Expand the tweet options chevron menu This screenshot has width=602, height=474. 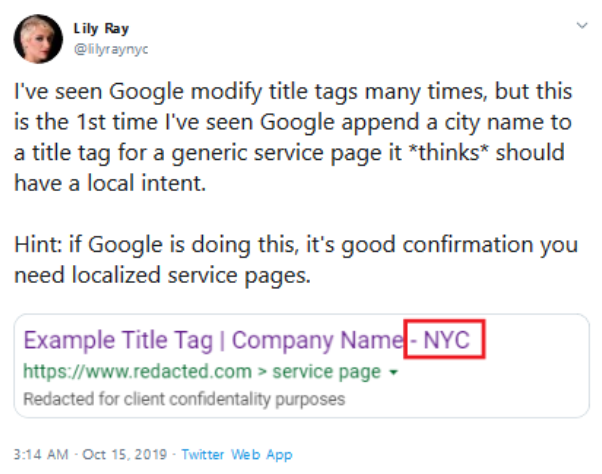(582, 26)
